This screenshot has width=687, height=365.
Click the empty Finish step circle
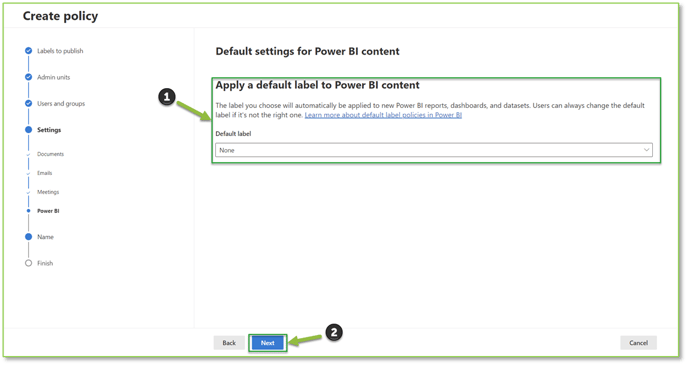(x=28, y=263)
